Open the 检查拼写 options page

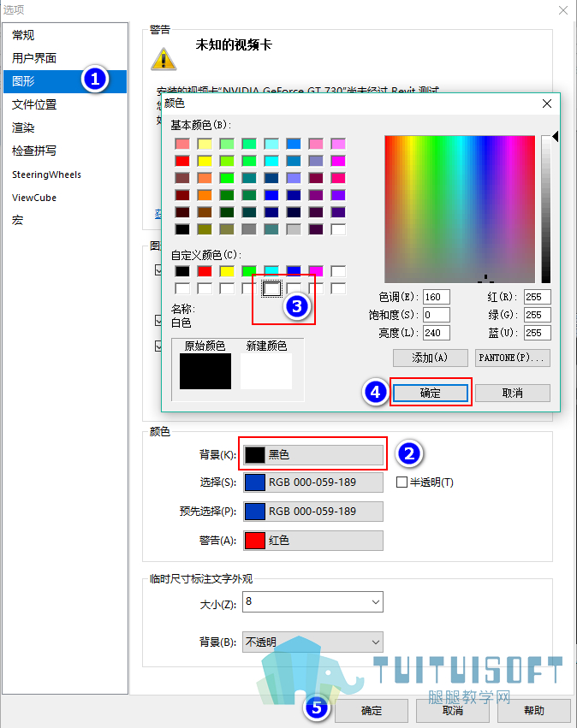pyautogui.click(x=65, y=151)
